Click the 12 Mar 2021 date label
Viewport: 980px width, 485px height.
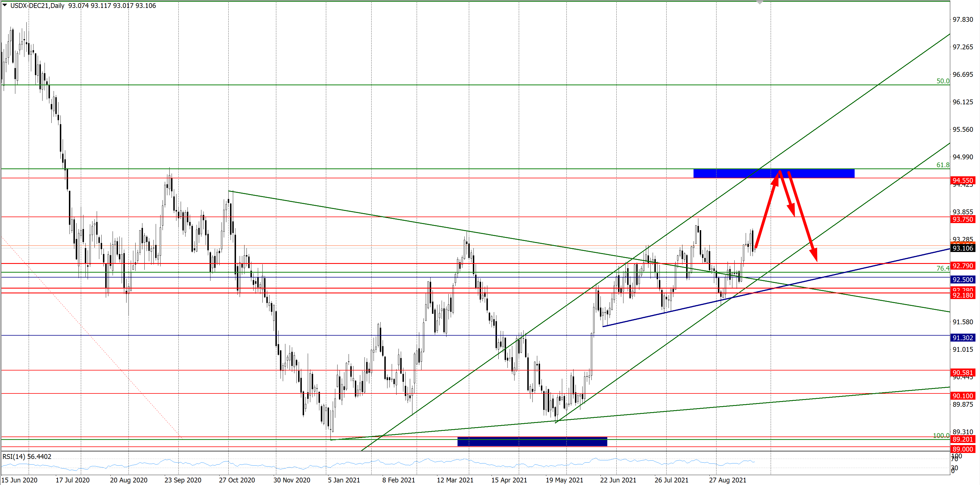tap(455, 480)
